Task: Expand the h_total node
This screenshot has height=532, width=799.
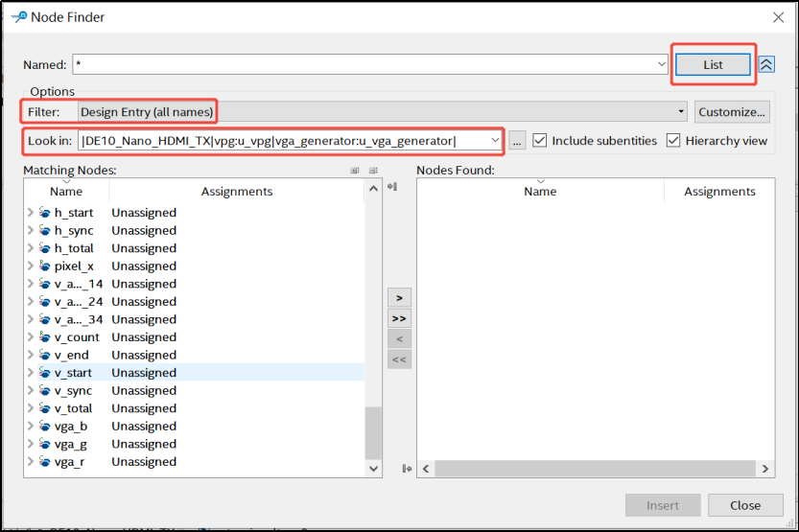Action: (x=30, y=248)
